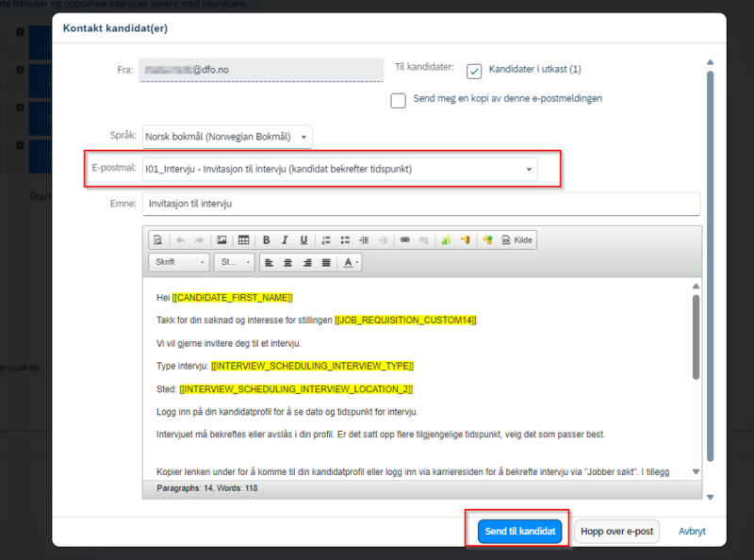The image size is (754, 560).
Task: Click the dialog scrollbar down arrow
Action: pyautogui.click(x=711, y=498)
